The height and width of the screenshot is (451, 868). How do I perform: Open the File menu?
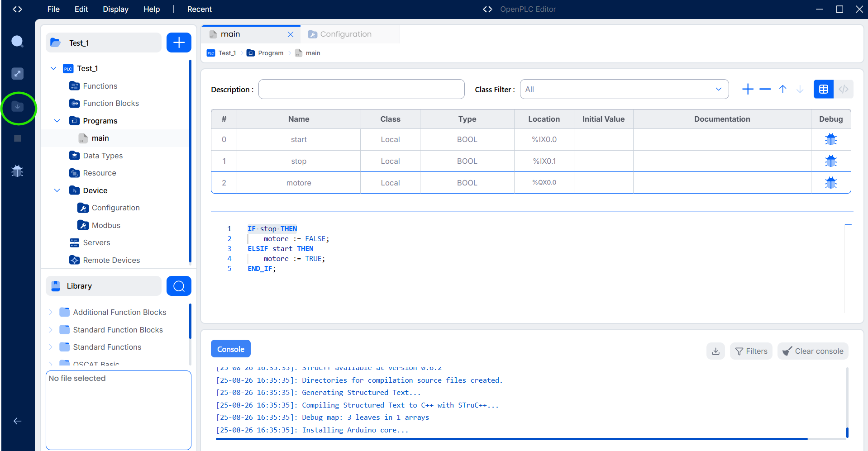click(53, 9)
